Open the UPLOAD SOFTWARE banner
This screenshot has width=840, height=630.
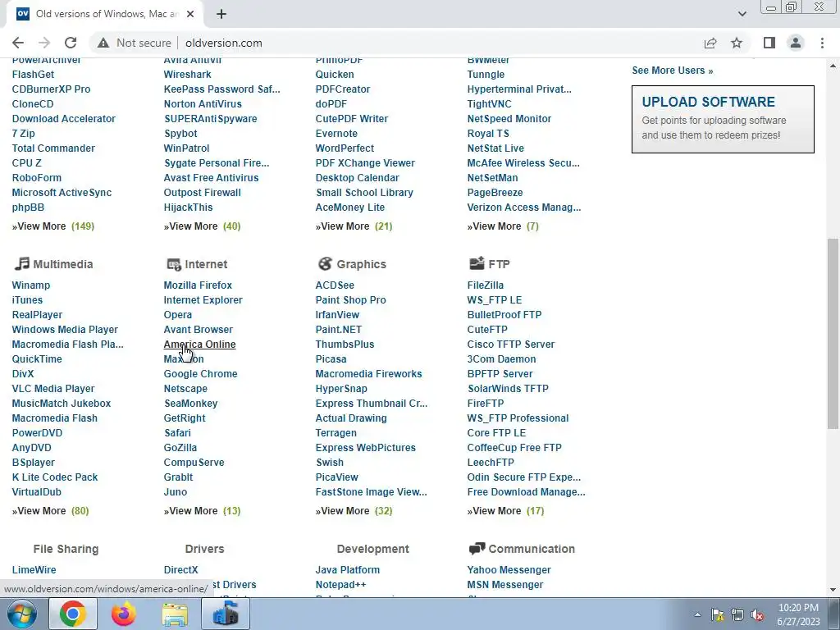[723, 119]
